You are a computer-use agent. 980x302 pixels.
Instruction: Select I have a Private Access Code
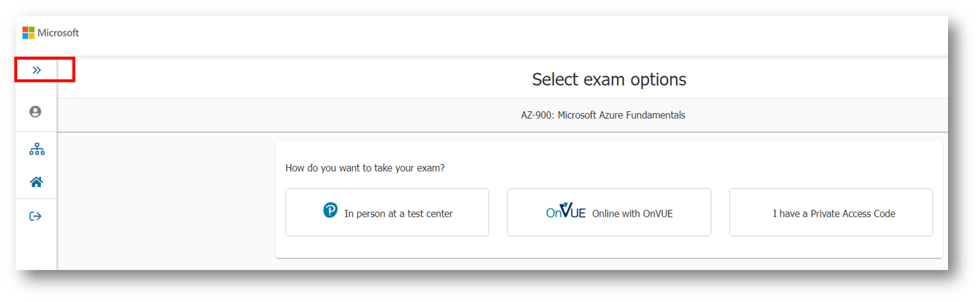(831, 212)
